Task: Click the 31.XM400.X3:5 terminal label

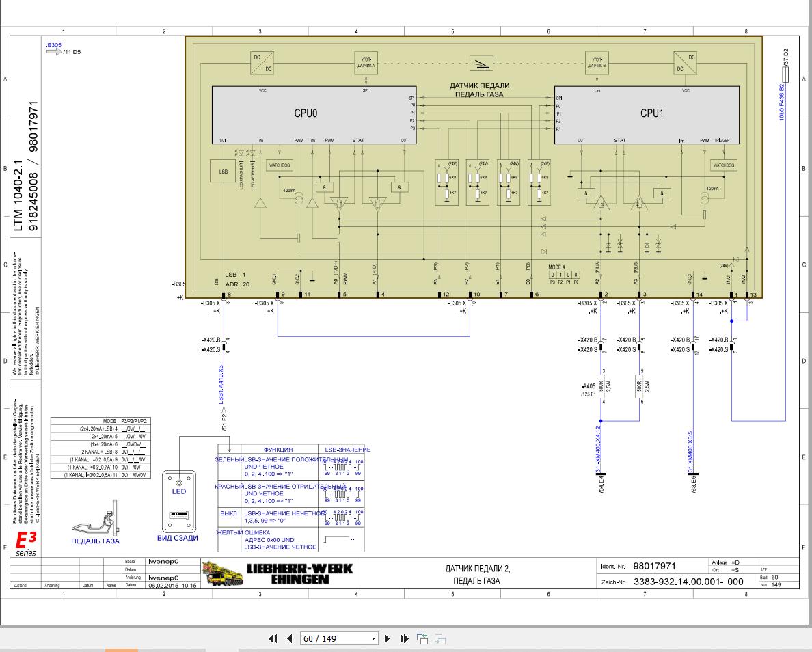Action: [x=690, y=451]
